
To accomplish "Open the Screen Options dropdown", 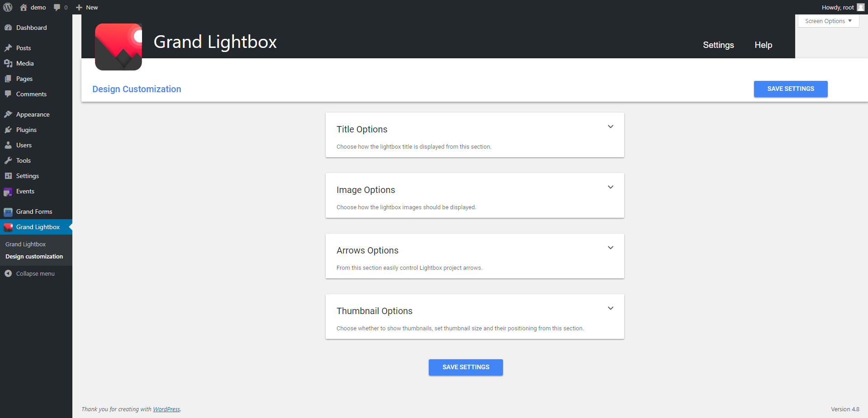I will pos(828,21).
